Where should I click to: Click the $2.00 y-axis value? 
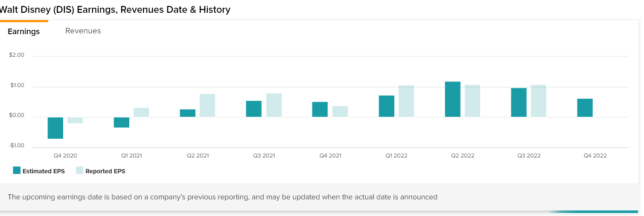pyautogui.click(x=17, y=55)
